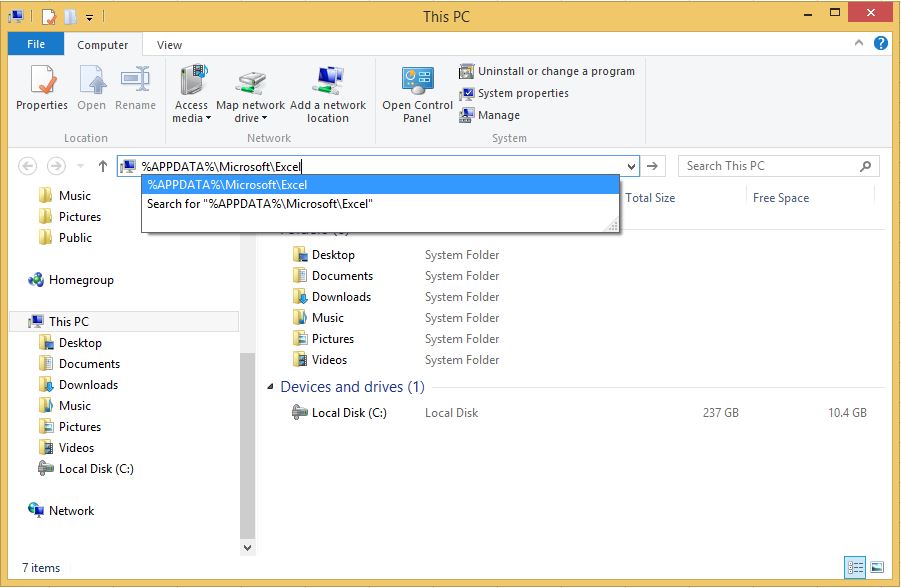Click inside the address bar text

pos(221,167)
